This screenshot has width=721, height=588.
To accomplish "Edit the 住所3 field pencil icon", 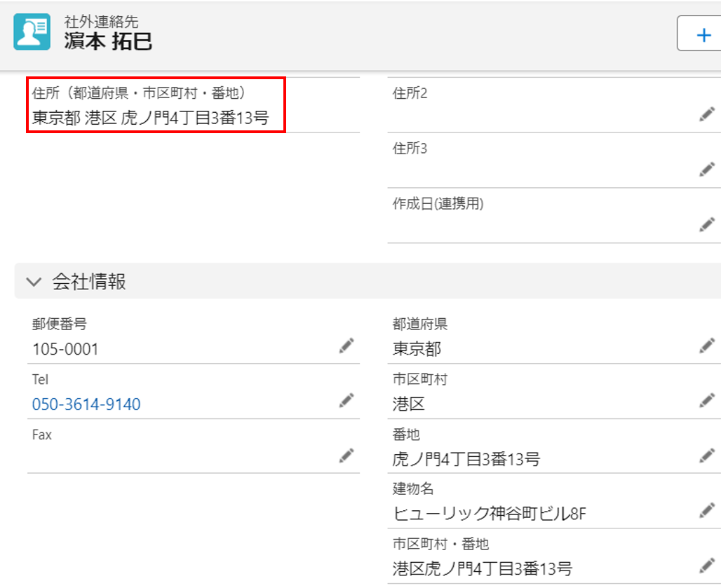I will tap(706, 170).
